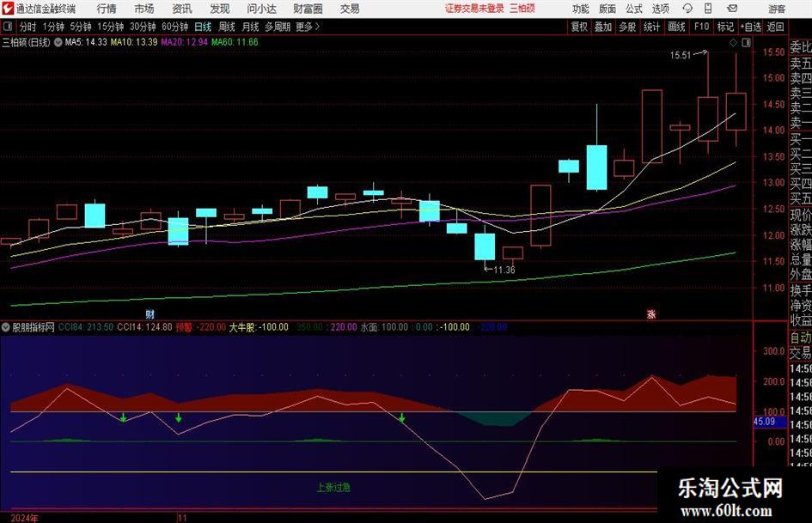Click the MA20: 12.94 label
The image size is (812, 523).
click(x=185, y=42)
